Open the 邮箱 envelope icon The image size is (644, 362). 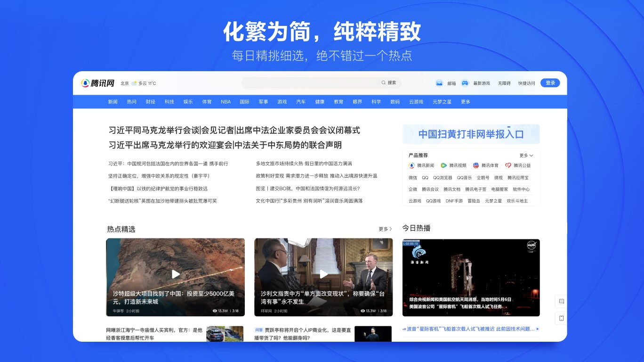coord(439,83)
